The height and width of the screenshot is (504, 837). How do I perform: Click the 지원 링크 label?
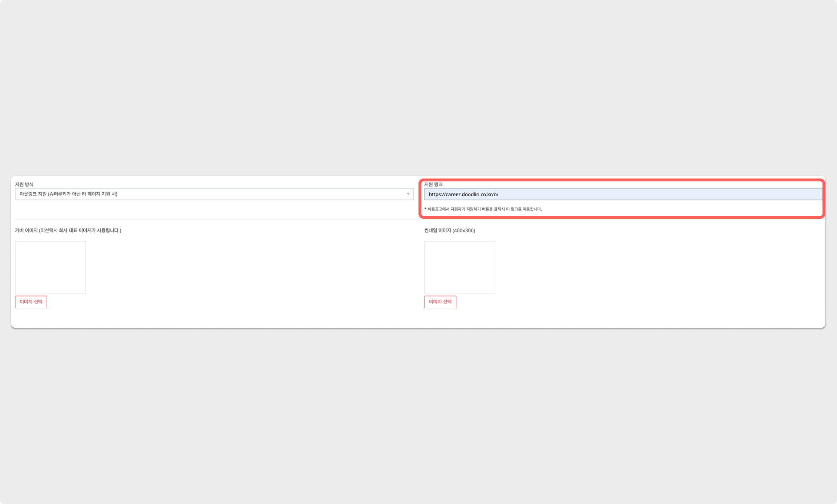click(433, 184)
